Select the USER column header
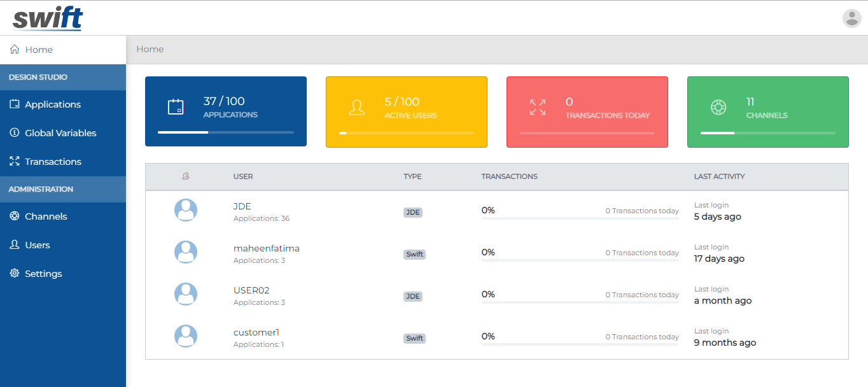 click(x=243, y=176)
